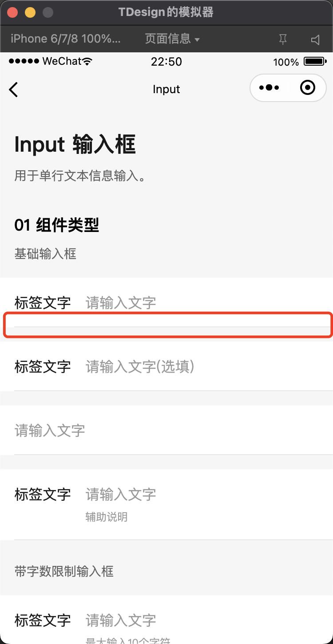Viewport: 333px width, 644px height.
Task: Click the 22:50 clock in the status bar
Action: [x=166, y=62]
